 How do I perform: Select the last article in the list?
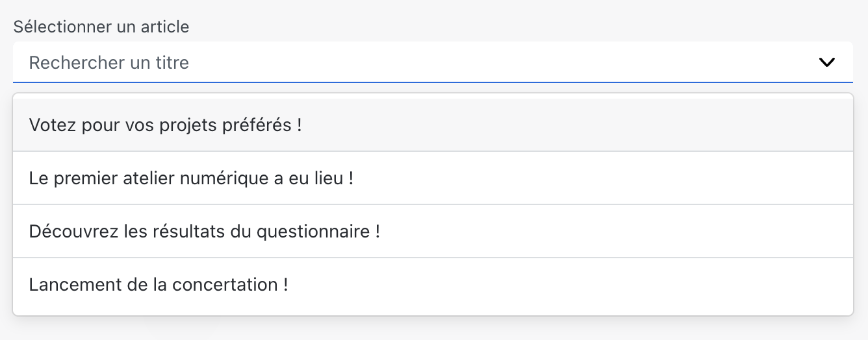click(x=159, y=284)
